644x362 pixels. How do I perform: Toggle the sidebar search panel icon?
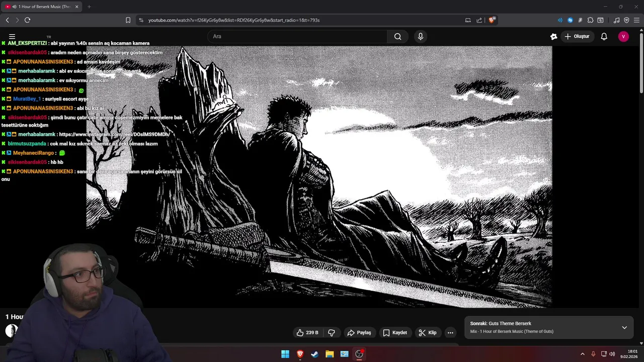pyautogui.click(x=600, y=20)
